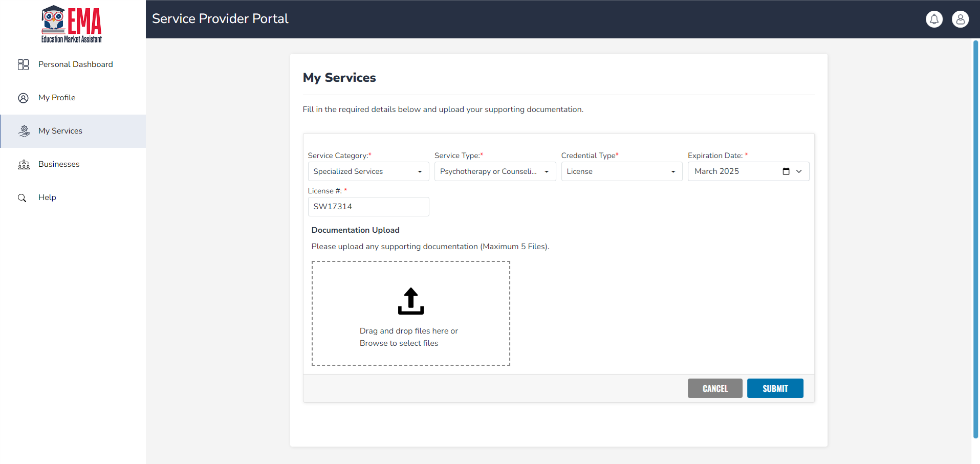This screenshot has height=464, width=980.
Task: Click the Businesses building icon
Action: pos(24,164)
